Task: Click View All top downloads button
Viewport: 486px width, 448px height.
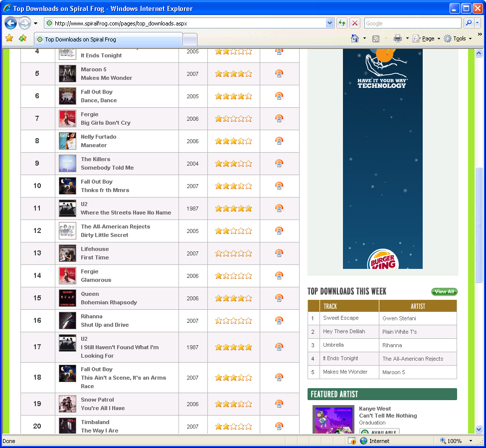Action: [445, 292]
